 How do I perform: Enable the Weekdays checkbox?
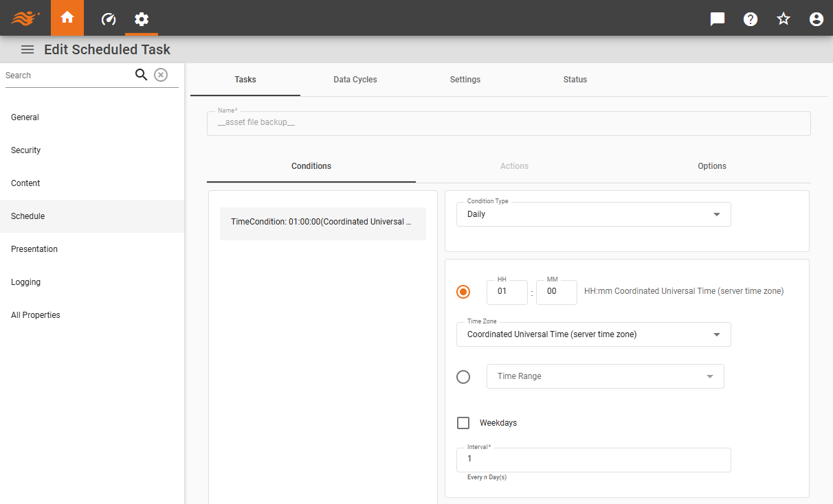click(x=463, y=422)
